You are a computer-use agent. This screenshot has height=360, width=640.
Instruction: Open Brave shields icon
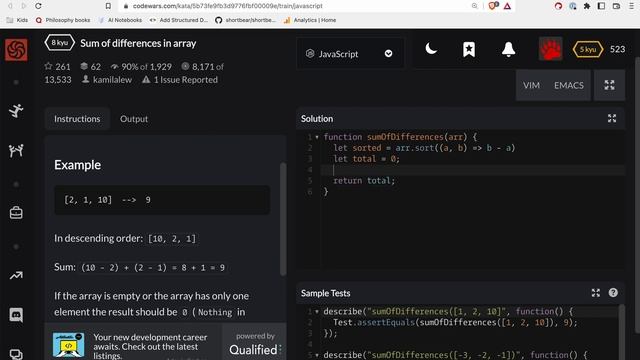pyautogui.click(x=493, y=6)
